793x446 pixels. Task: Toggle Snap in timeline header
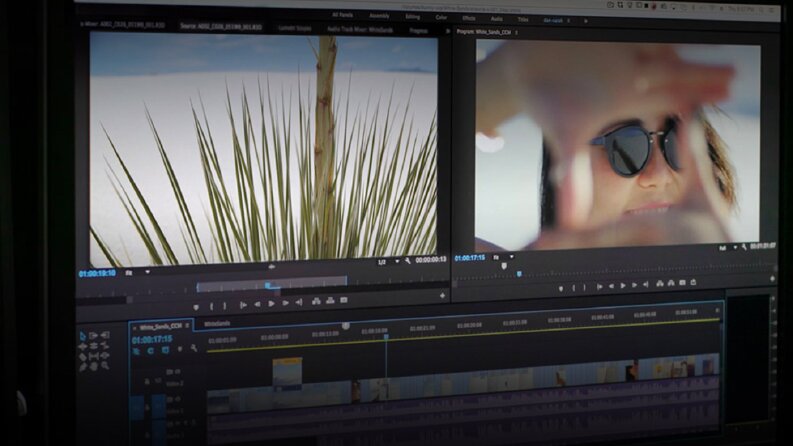pyautogui.click(x=151, y=351)
